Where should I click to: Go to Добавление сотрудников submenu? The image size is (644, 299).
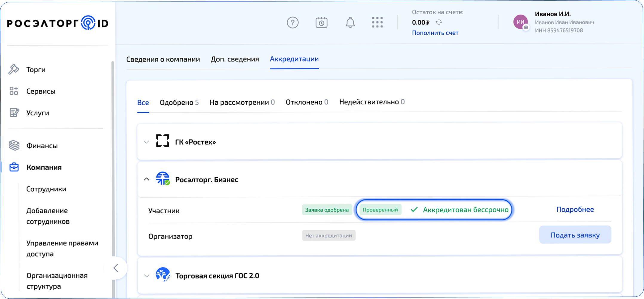pyautogui.click(x=48, y=216)
